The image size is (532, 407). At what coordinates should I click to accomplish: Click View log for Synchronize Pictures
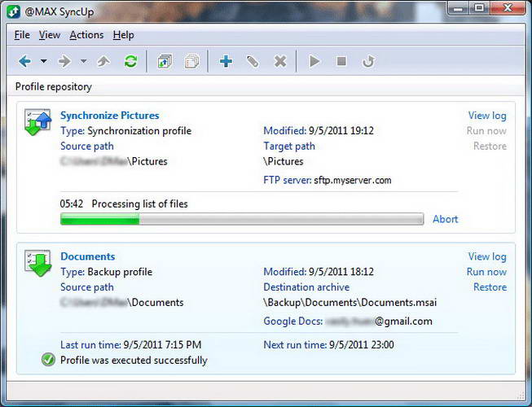[x=487, y=116]
